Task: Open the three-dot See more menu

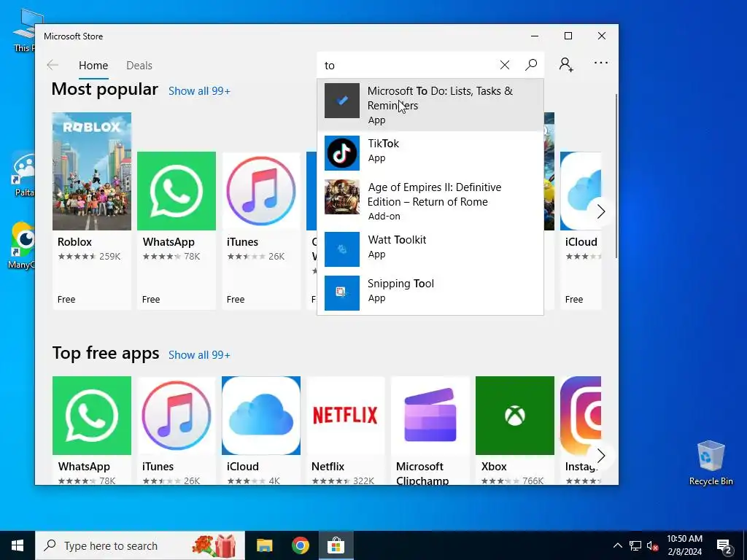Action: click(x=601, y=63)
